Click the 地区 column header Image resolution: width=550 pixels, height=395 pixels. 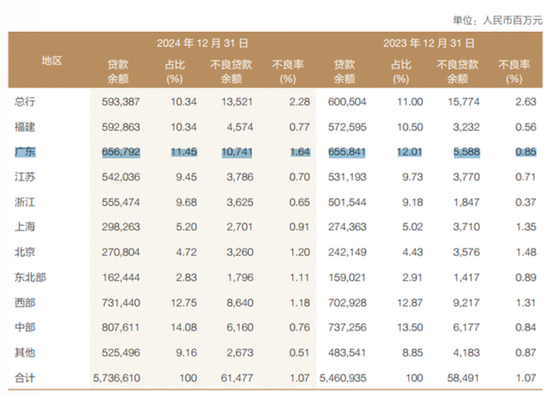[x=52, y=61]
